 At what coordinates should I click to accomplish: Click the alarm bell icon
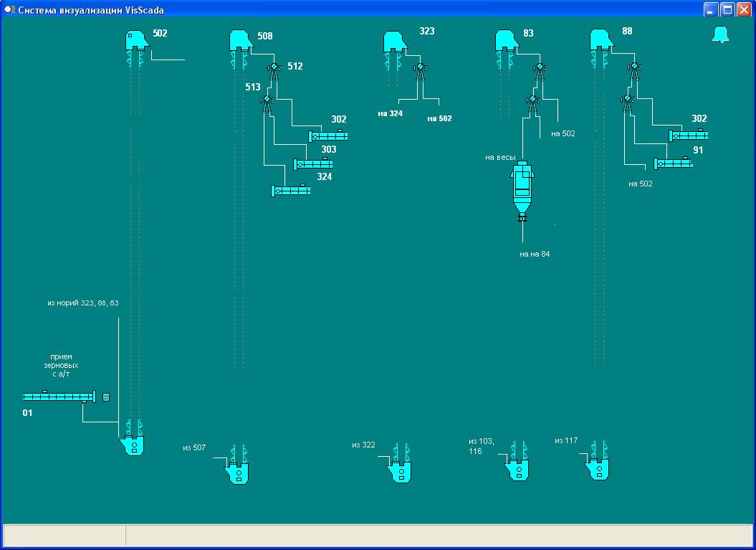click(720, 34)
